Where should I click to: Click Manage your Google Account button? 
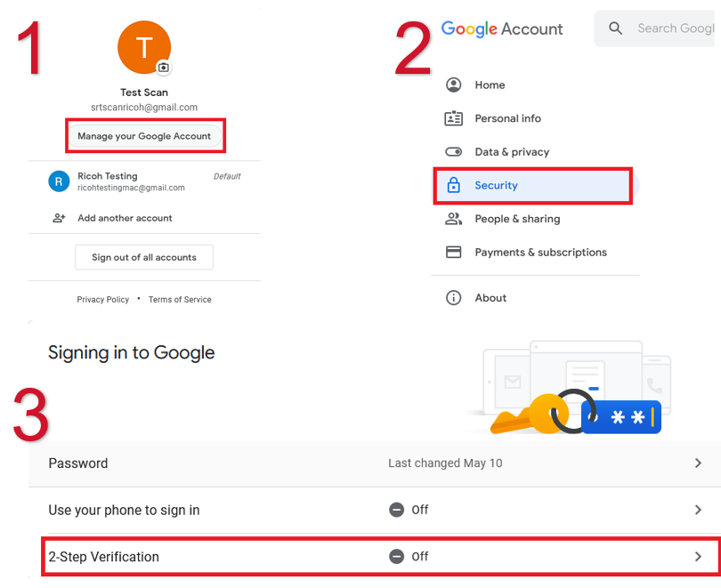click(x=144, y=135)
